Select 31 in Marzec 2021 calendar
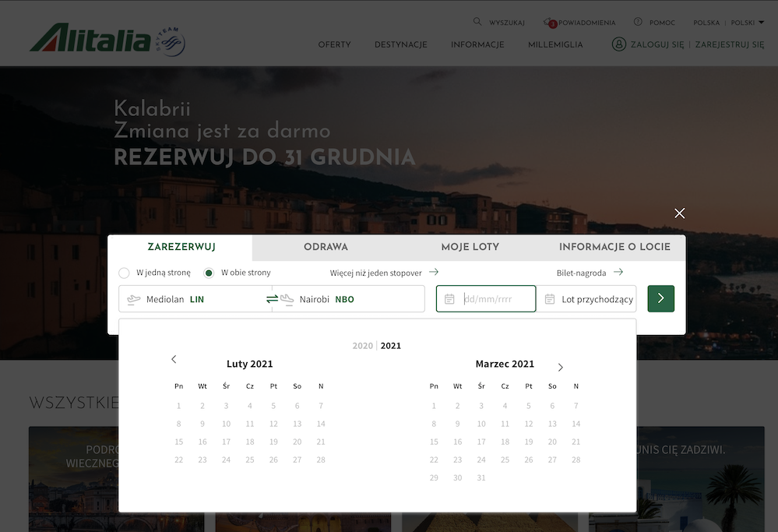 (481, 478)
